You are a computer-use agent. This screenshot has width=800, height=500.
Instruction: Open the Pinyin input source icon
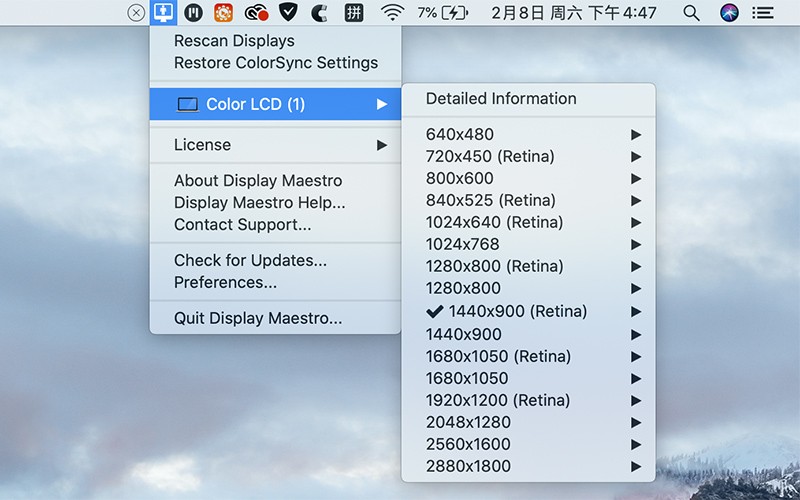pyautogui.click(x=354, y=13)
